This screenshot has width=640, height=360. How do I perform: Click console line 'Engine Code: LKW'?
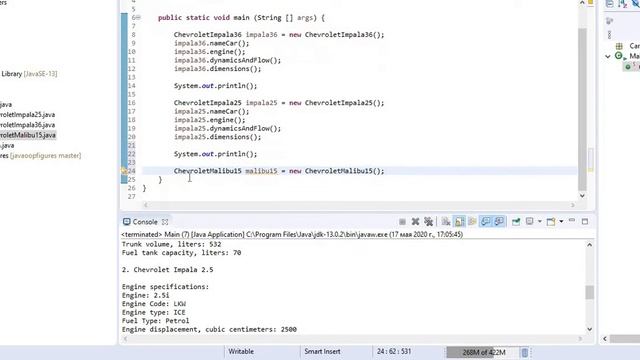154,304
